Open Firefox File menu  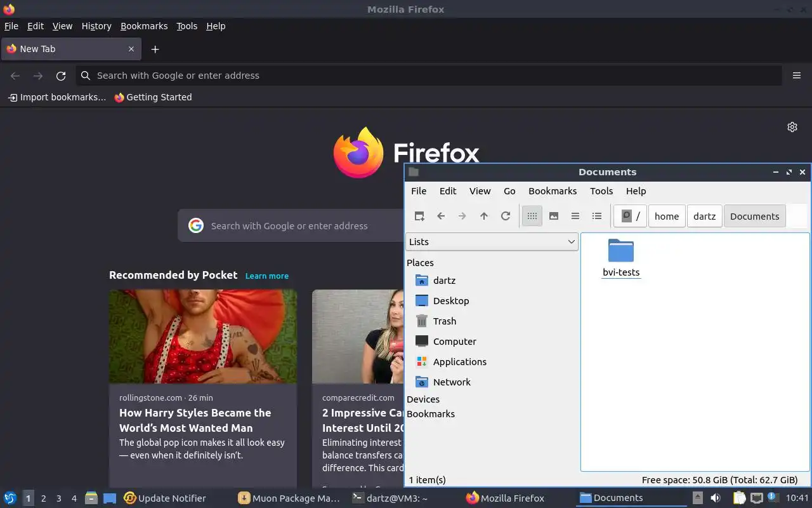point(11,26)
